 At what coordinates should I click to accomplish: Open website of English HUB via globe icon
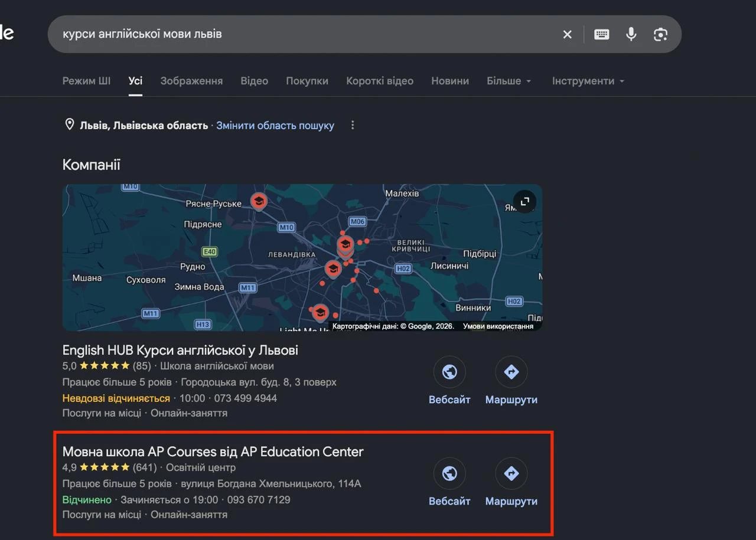pyautogui.click(x=449, y=372)
